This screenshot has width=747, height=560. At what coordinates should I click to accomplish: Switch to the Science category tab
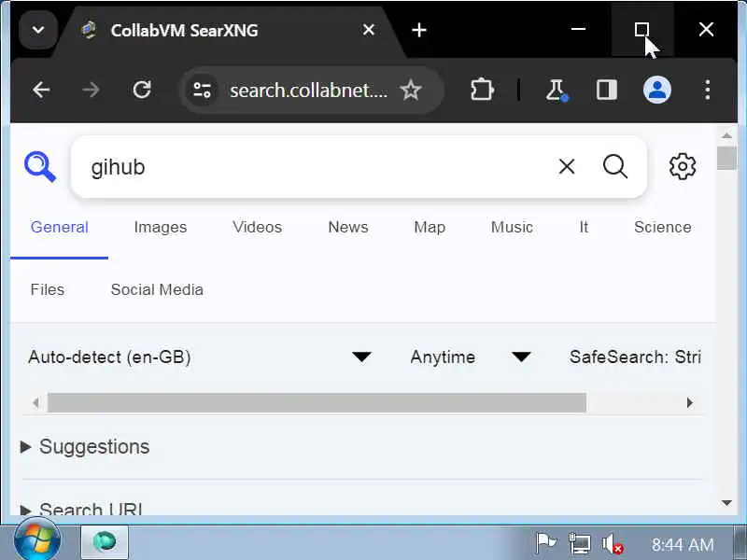[x=663, y=227]
